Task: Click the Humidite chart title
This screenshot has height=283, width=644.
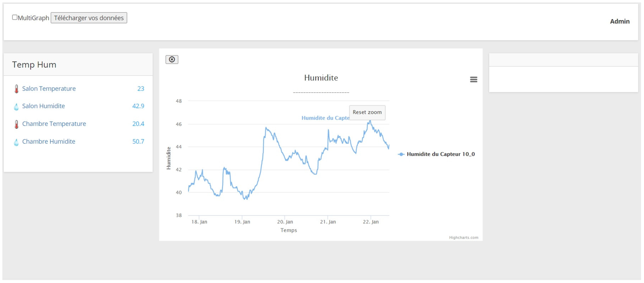Action: [x=321, y=78]
